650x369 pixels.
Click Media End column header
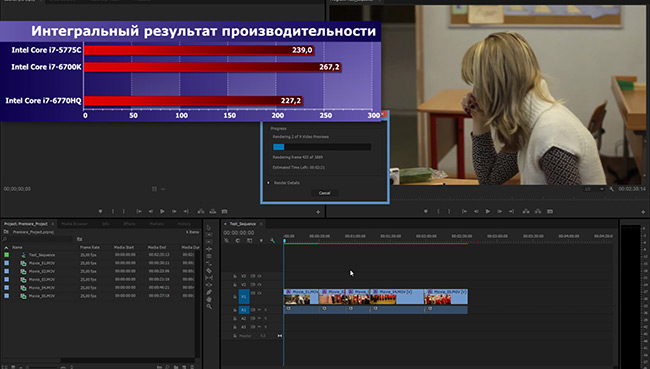point(157,248)
